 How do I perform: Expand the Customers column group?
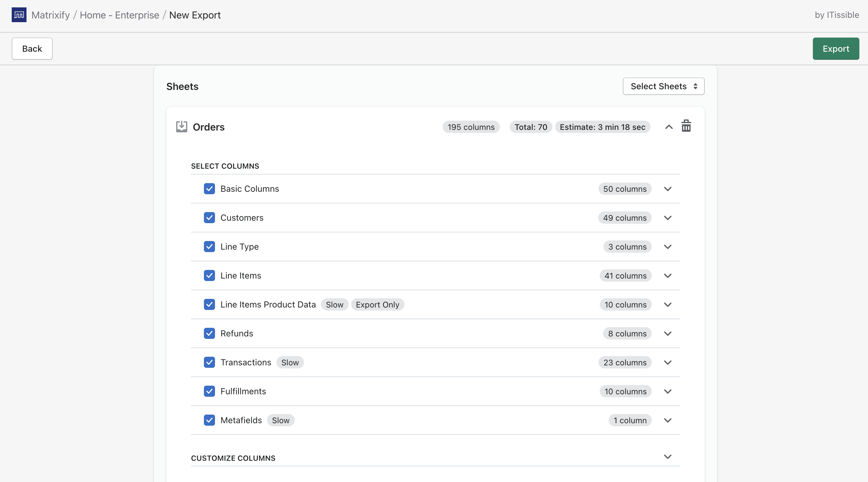point(667,218)
